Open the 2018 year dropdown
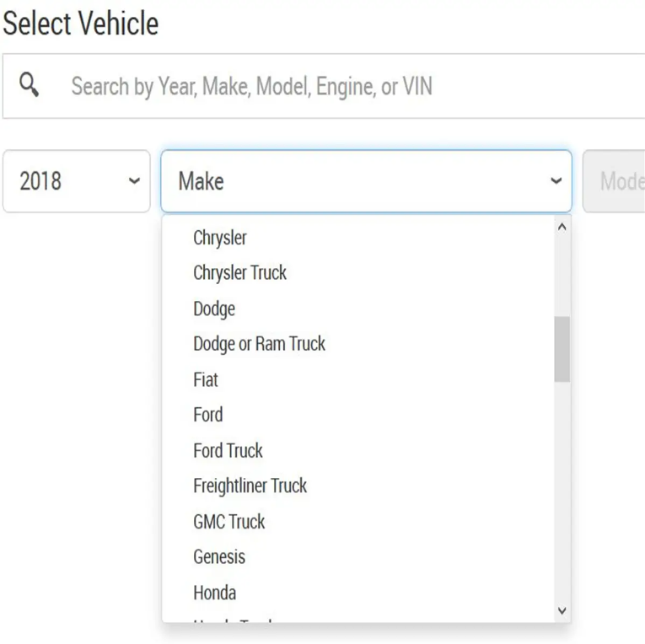 pyautogui.click(x=76, y=181)
